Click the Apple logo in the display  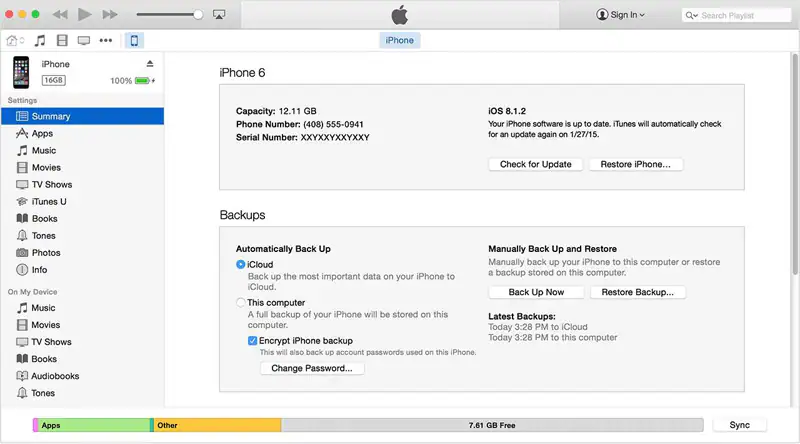point(400,14)
